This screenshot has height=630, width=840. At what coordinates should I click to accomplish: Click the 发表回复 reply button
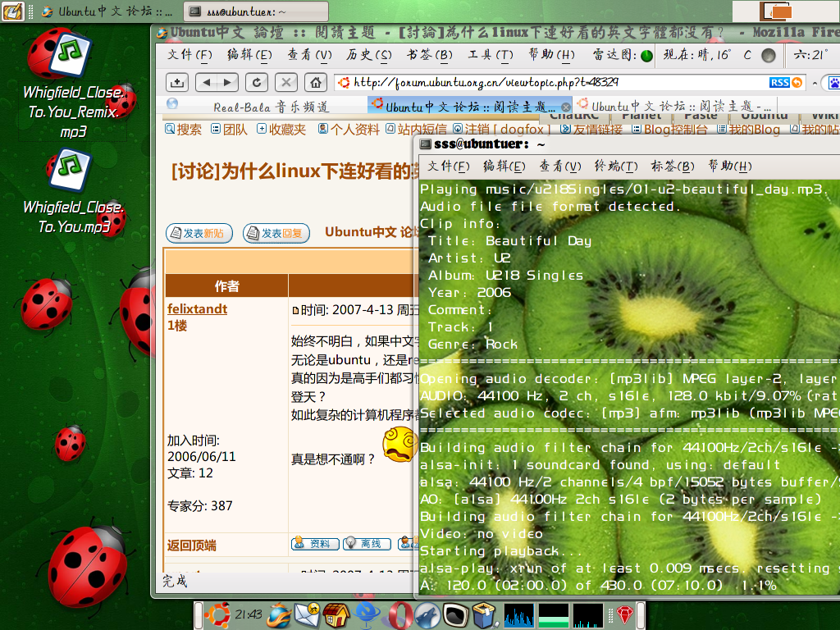point(276,234)
